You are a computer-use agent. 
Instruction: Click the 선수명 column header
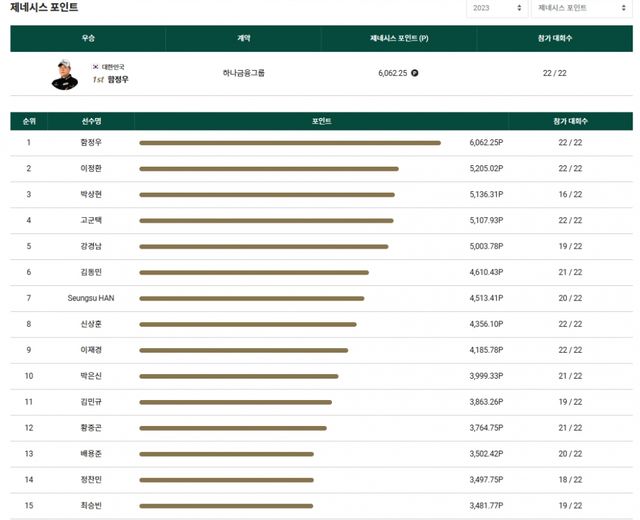click(91, 121)
